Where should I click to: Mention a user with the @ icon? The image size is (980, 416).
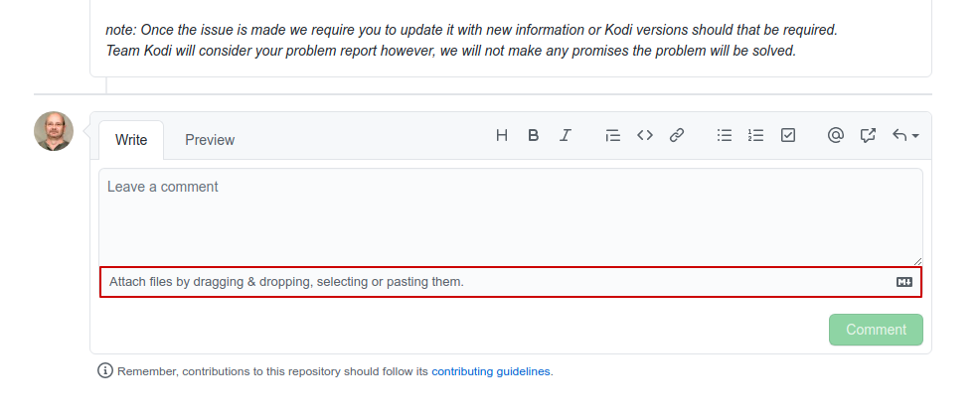click(836, 135)
